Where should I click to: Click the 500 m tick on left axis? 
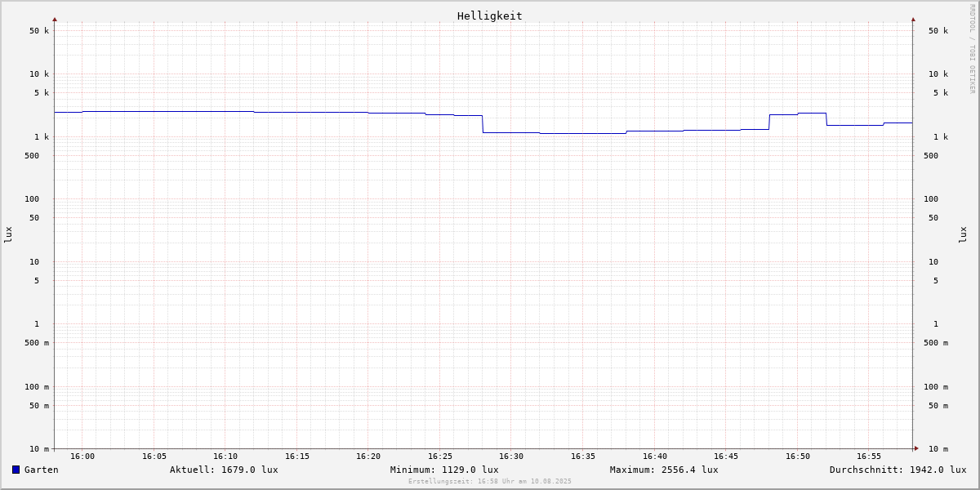[x=37, y=343]
